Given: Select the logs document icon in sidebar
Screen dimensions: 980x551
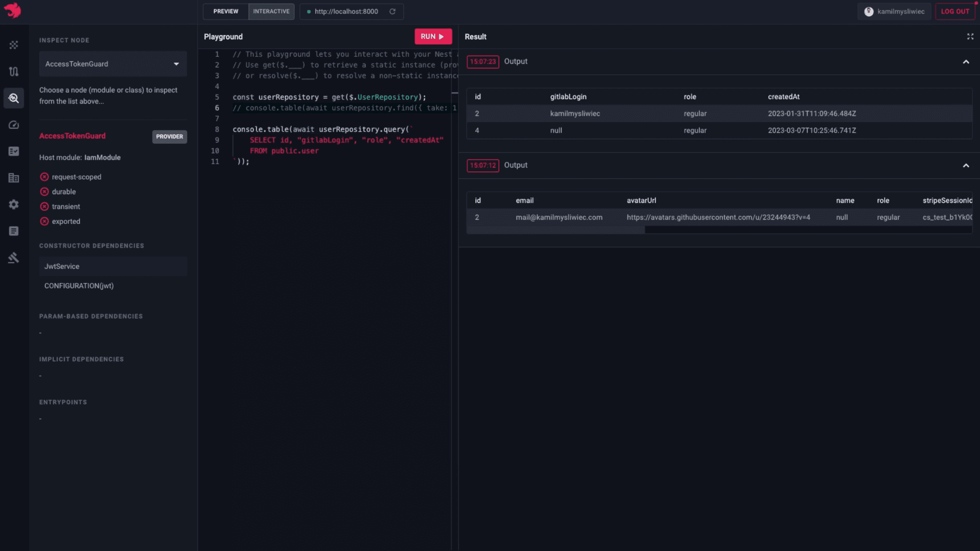Looking at the screenshot, I should pyautogui.click(x=14, y=231).
